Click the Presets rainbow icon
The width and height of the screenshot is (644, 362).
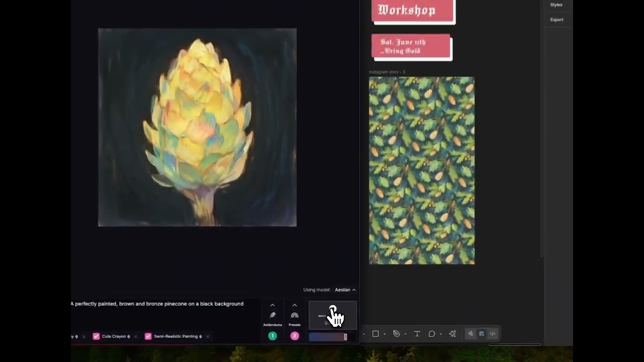(x=295, y=315)
